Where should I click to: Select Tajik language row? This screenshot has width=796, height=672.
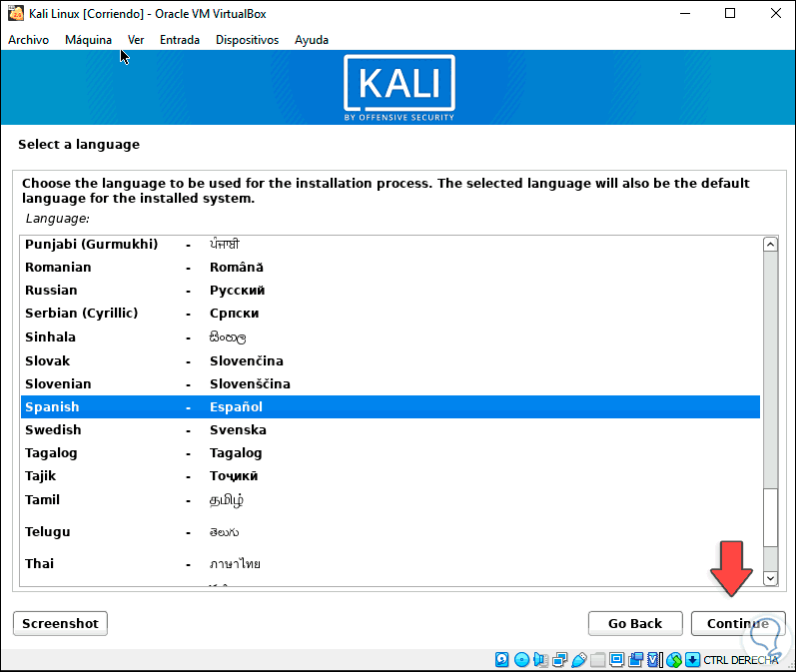[391, 476]
